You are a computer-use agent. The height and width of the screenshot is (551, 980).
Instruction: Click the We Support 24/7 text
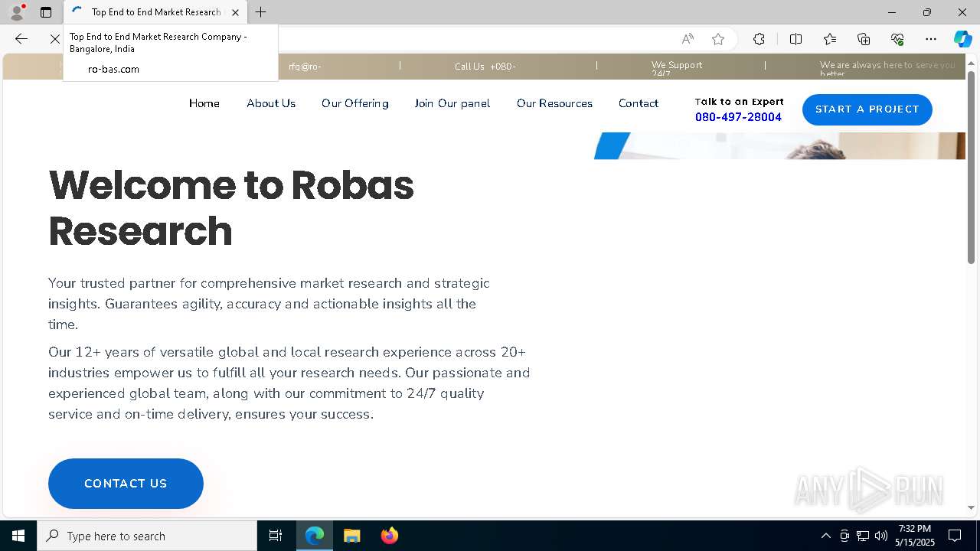[677, 69]
